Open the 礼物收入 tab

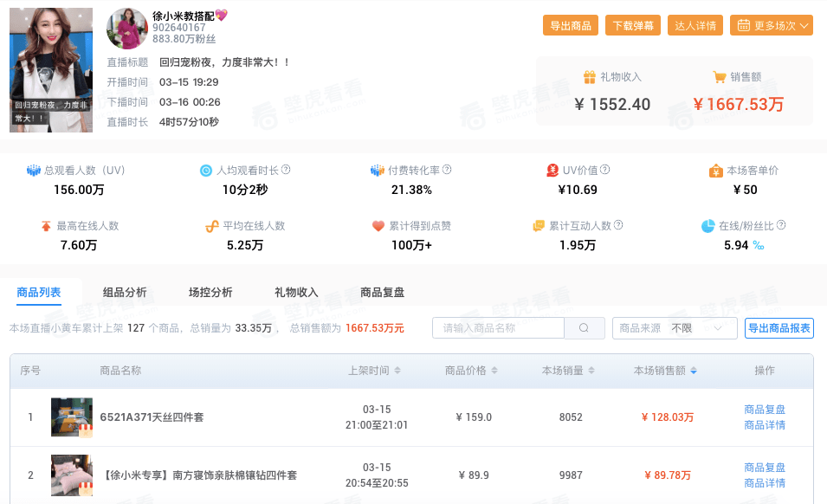click(296, 293)
